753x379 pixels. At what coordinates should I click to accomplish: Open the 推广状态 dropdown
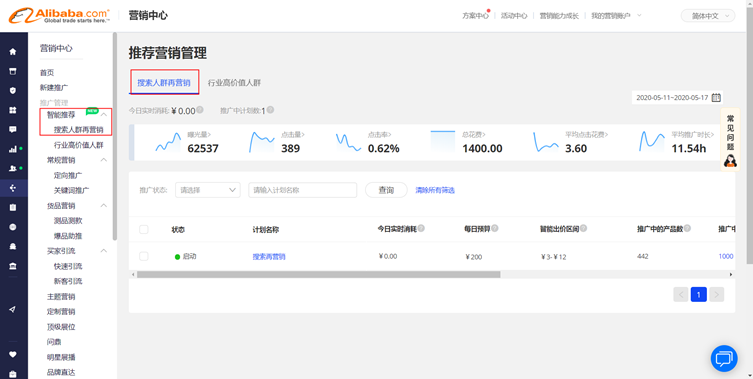coord(207,190)
